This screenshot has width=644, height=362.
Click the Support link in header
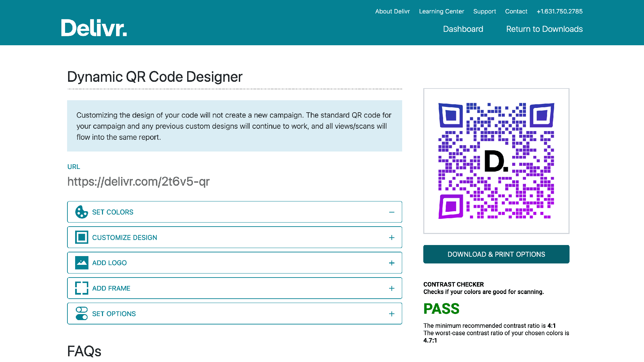tap(484, 11)
